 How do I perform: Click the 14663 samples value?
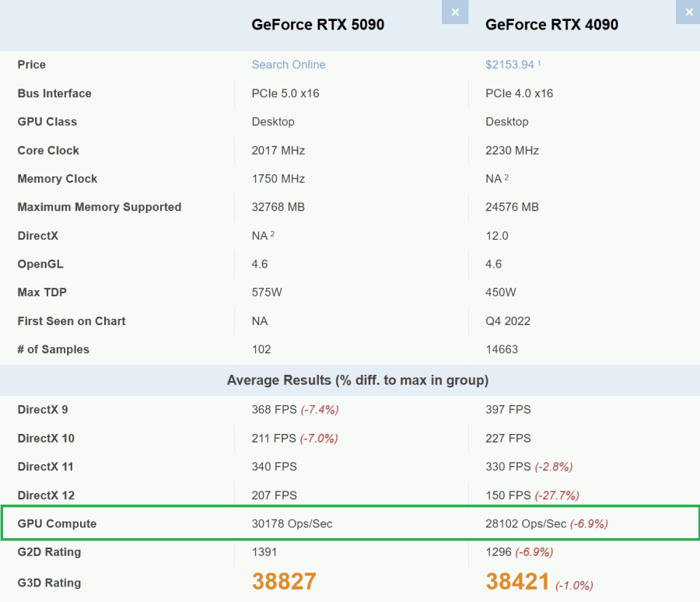point(502,349)
